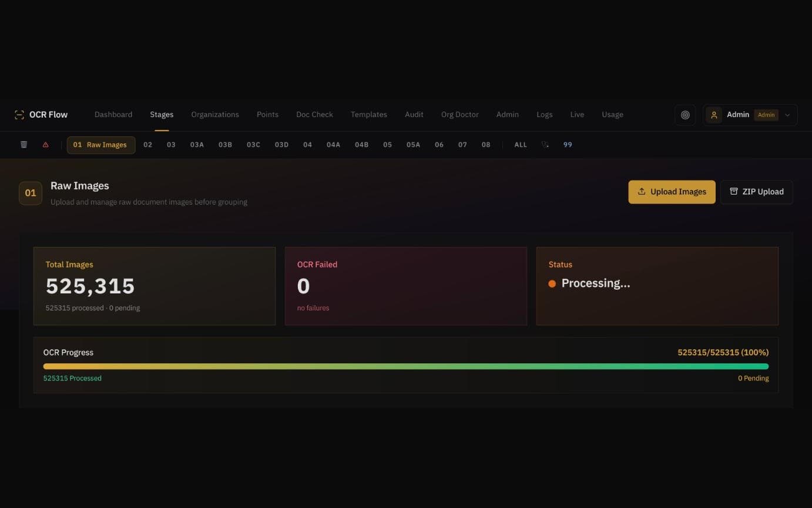Go to the Organizations tab

[215, 115]
